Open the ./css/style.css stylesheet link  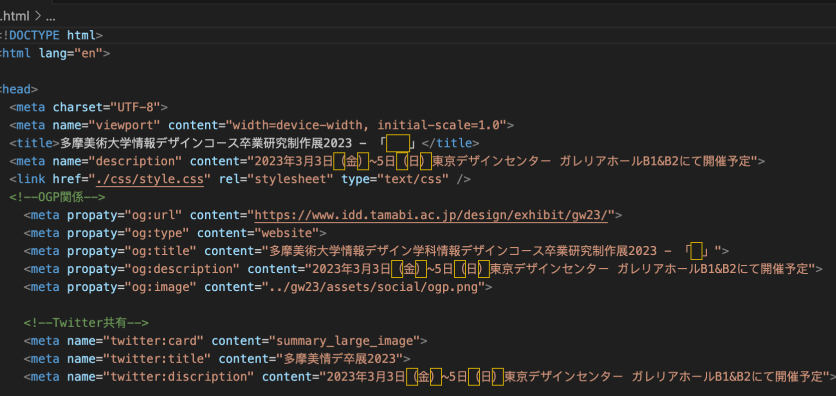click(x=150, y=179)
